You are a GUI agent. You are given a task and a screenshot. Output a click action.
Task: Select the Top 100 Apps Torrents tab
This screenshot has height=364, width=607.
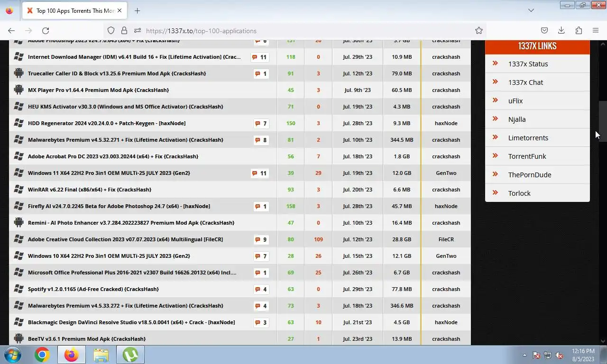74,10
